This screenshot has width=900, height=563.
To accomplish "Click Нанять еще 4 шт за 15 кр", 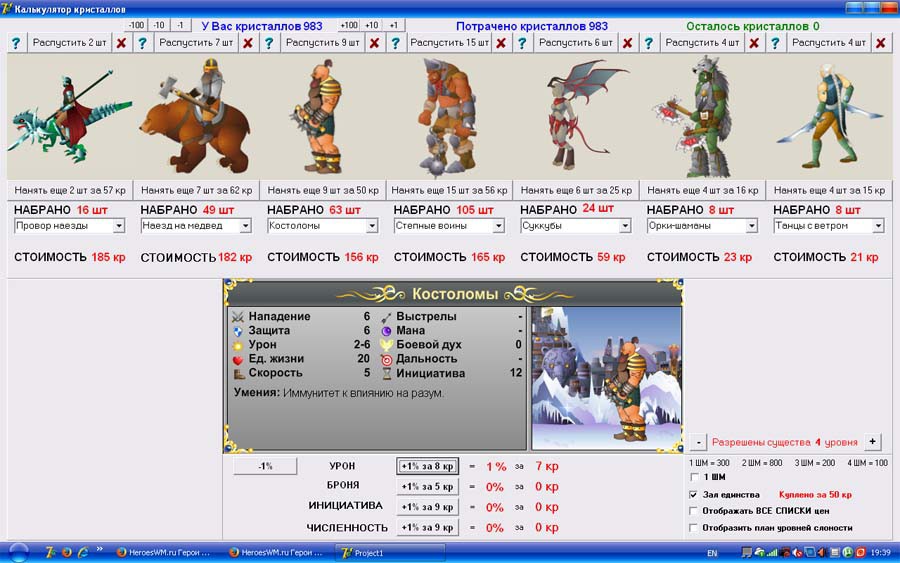I will pos(829,190).
